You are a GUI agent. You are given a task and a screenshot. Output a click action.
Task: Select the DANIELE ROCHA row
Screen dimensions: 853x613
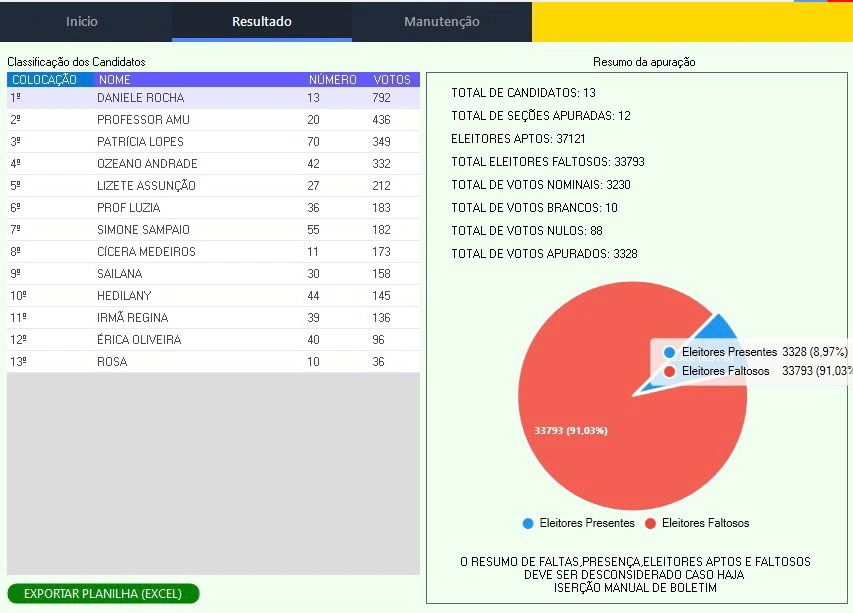pos(140,98)
